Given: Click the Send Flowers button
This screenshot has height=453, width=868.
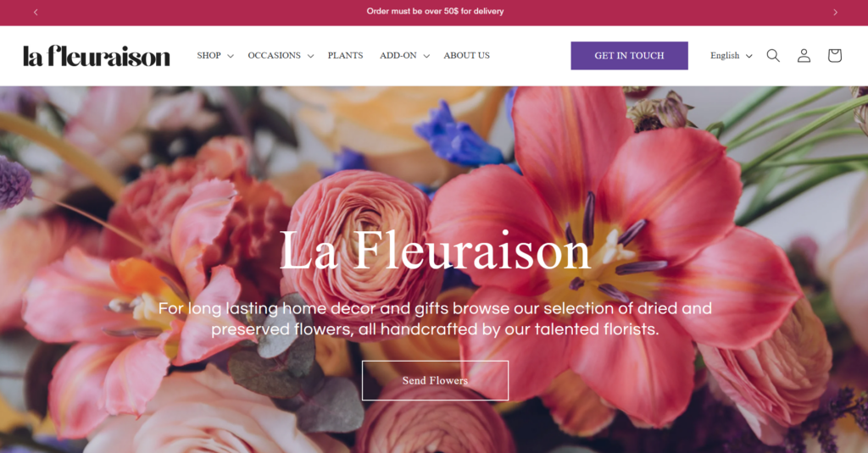Looking at the screenshot, I should point(435,380).
